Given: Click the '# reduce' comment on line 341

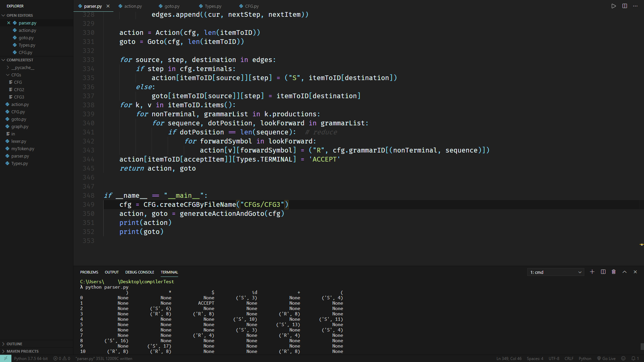Looking at the screenshot, I should pos(321,132).
